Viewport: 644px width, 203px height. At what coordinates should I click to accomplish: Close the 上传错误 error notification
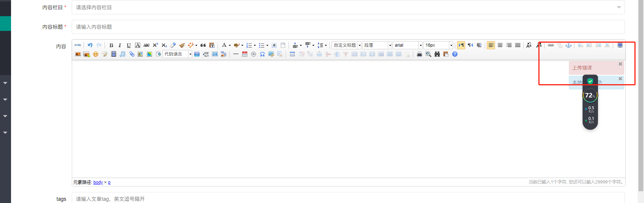coord(620,64)
